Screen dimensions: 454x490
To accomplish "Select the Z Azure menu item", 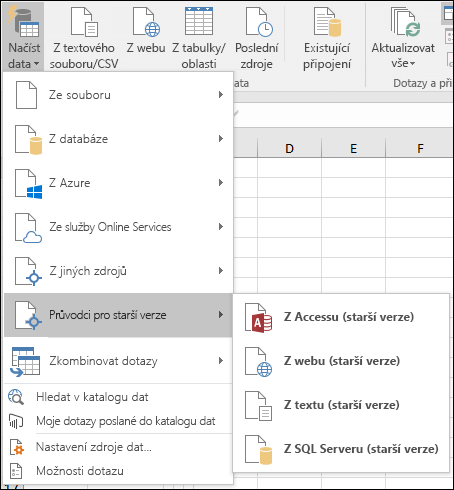I will tap(118, 183).
